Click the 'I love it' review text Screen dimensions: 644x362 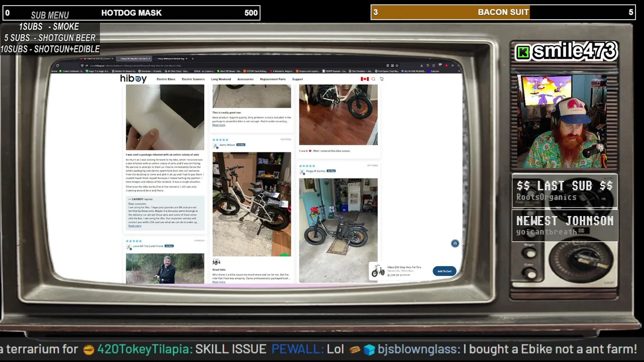[x=325, y=151]
